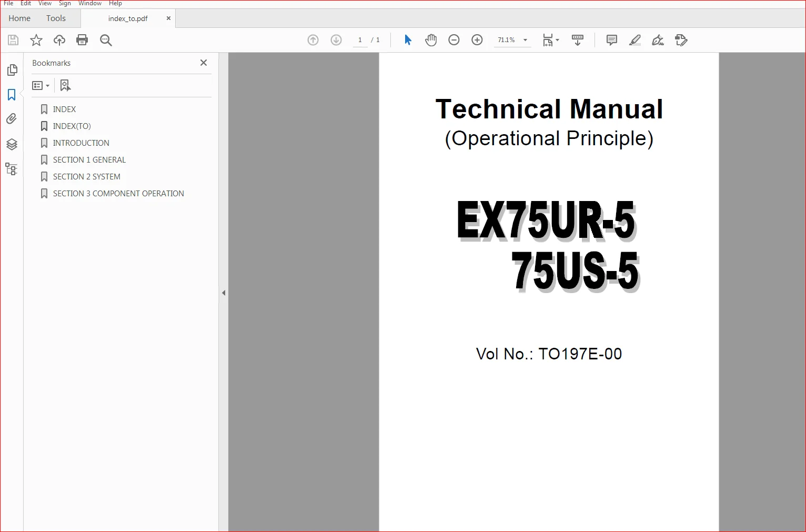Viewport: 806px width, 532px height.
Task: Close the index_to.pdf tab
Action: 168,18
